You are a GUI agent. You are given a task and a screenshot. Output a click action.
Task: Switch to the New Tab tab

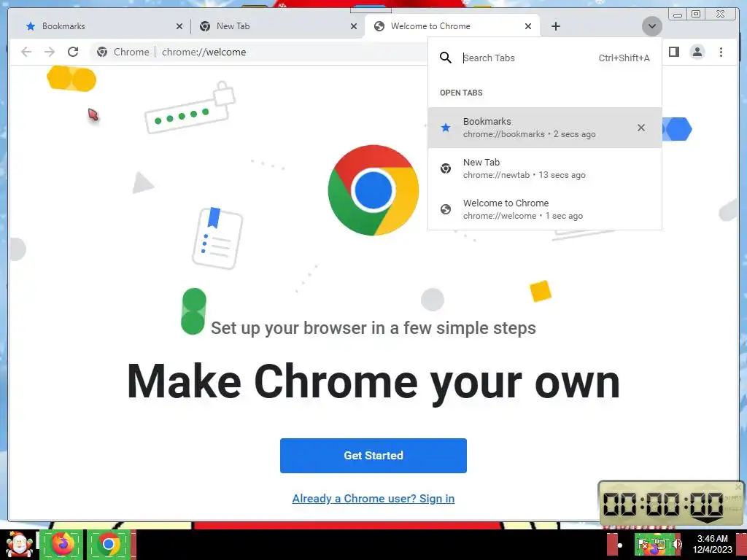[276, 26]
